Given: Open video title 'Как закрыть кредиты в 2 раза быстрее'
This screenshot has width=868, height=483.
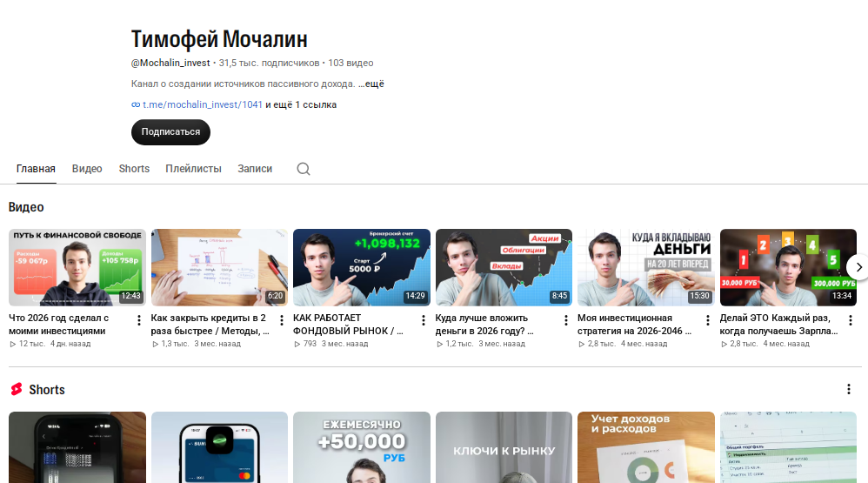Looking at the screenshot, I should (x=210, y=325).
